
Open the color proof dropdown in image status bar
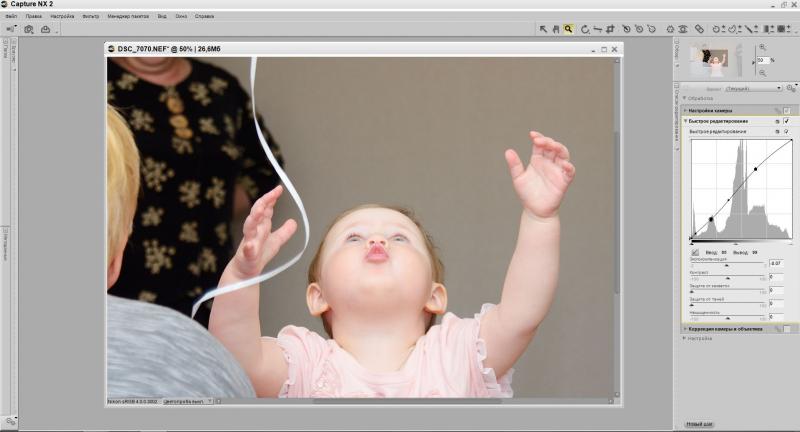pyautogui.click(x=187, y=402)
